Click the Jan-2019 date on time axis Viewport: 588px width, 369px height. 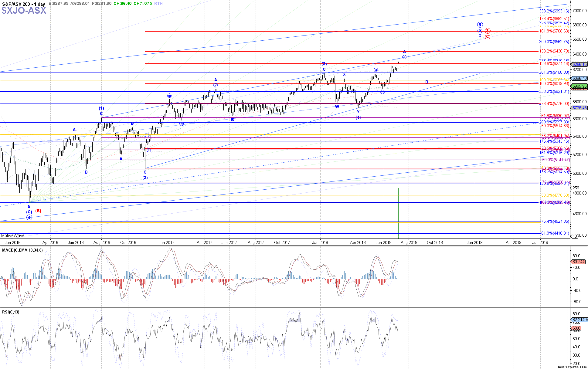[474, 242]
